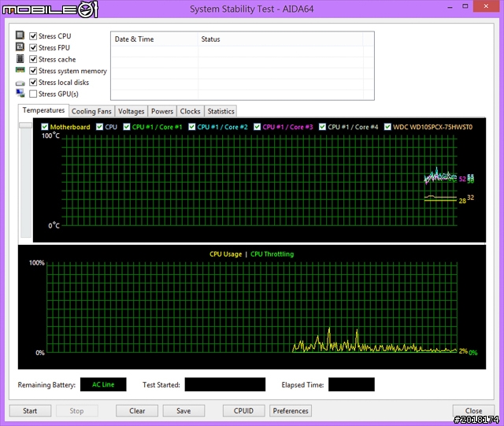Screen dimensions: 504x426
Task: Hide the CPU #1 / Core #4 graph
Action: (322, 127)
